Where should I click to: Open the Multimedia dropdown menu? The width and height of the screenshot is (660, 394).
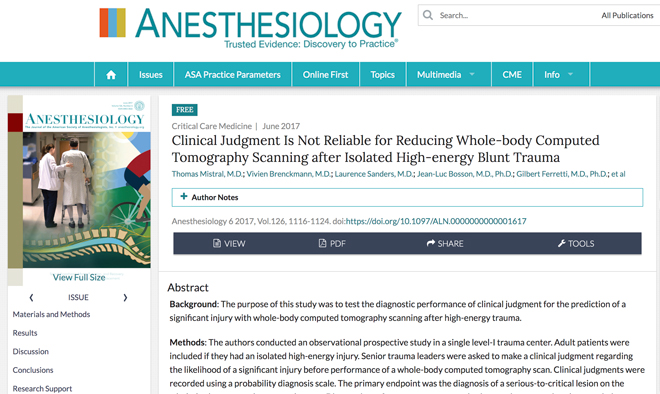click(x=448, y=75)
